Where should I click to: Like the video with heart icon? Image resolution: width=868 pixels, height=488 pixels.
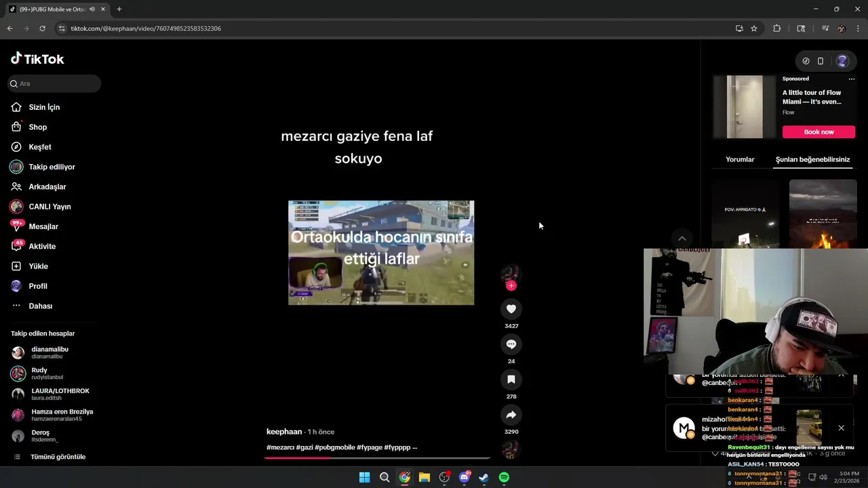[x=511, y=309]
